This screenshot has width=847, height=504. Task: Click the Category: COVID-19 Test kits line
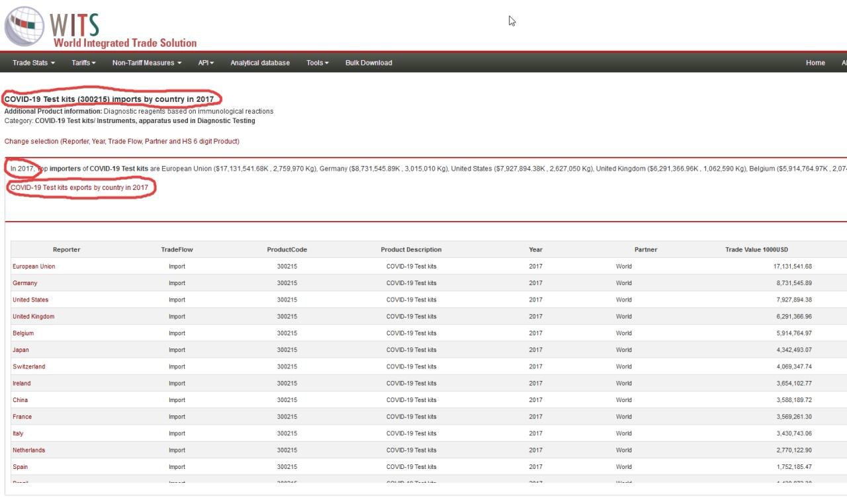[x=130, y=121]
